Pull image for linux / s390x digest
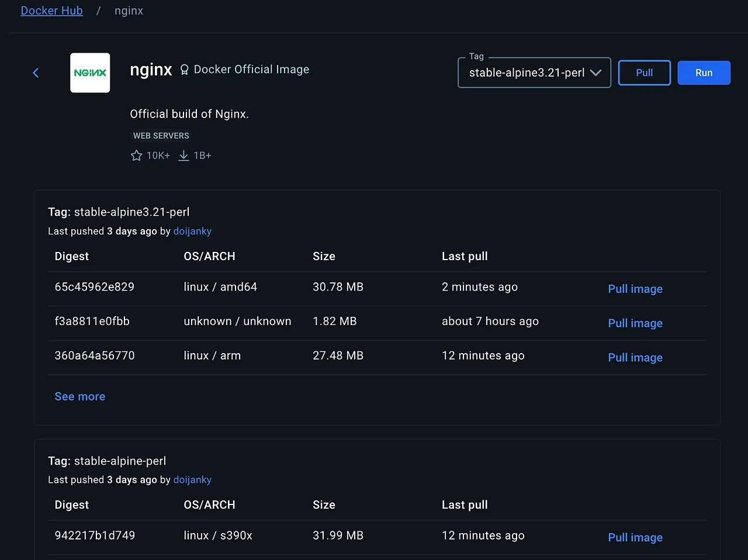 (x=635, y=538)
